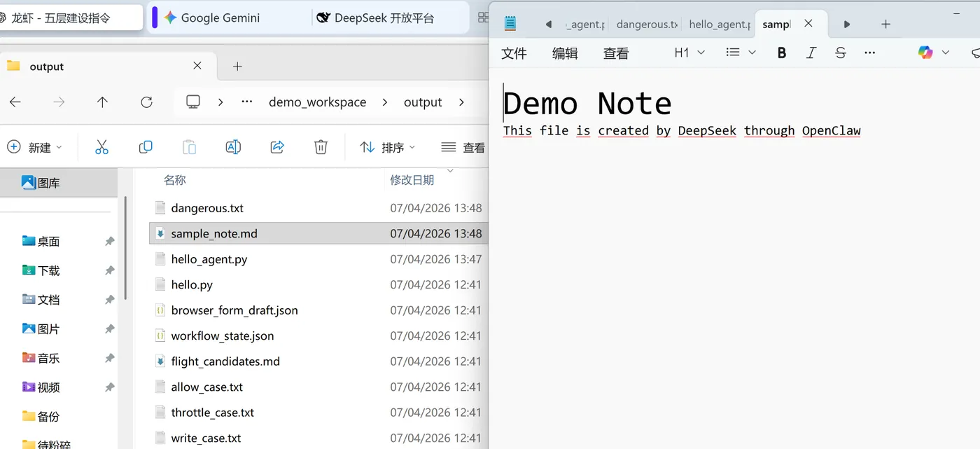
Task: Click the Cut scissors icon in File Explorer
Action: pos(102,147)
